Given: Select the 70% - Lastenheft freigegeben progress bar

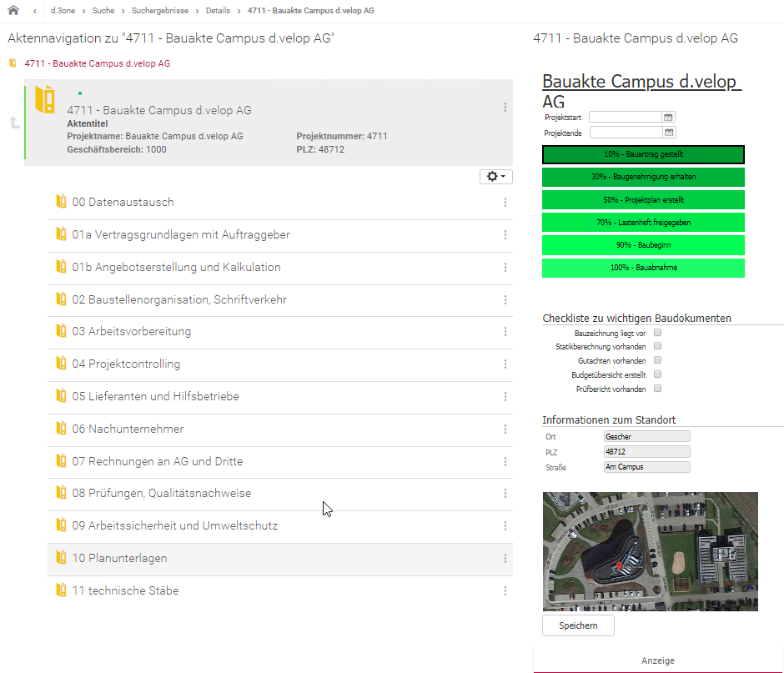Looking at the screenshot, I should [x=644, y=222].
